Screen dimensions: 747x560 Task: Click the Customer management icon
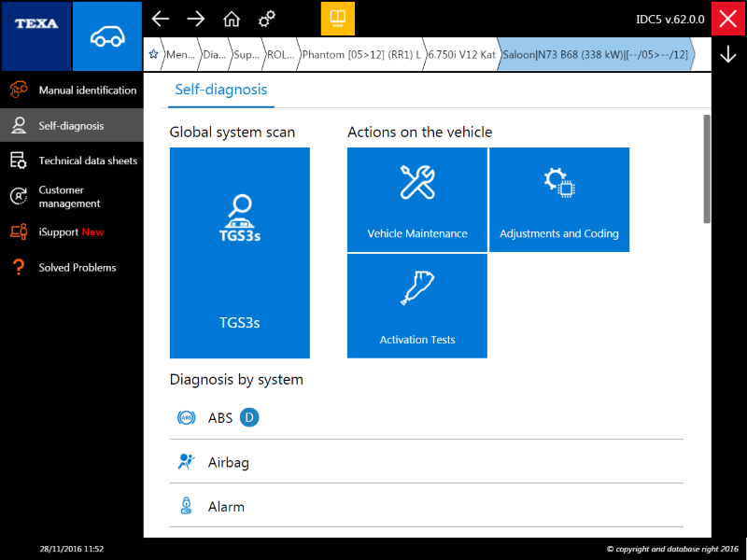[x=19, y=196]
